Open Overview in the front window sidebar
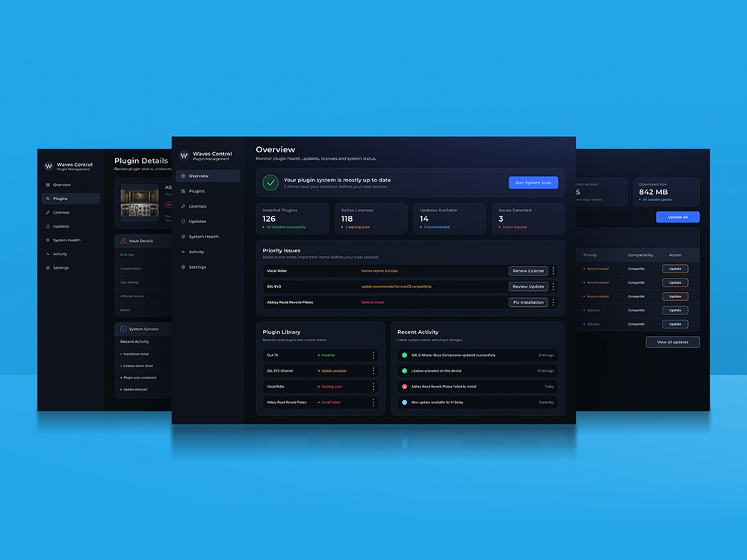Viewport: 747px width, 560px height. [208, 176]
